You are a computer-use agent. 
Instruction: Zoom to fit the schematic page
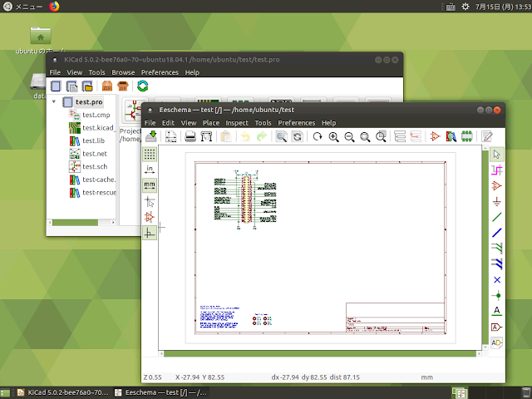365,136
